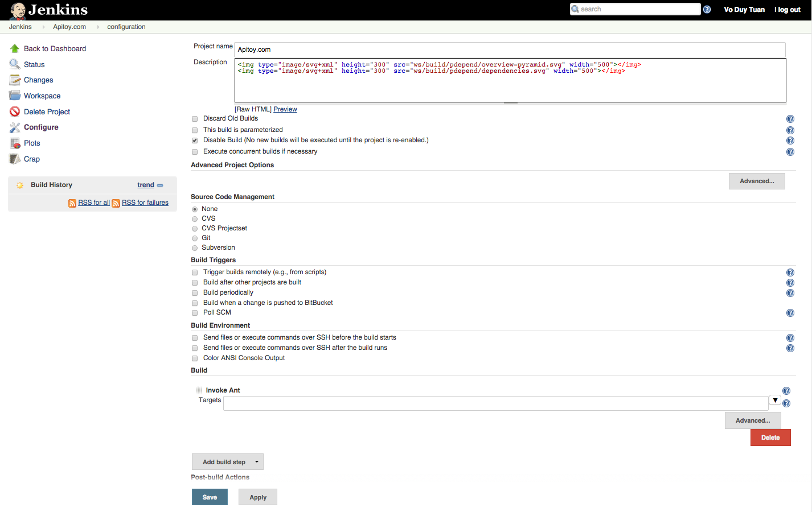This screenshot has width=812, height=512.
Task: Select the Subversion radio button
Action: [x=195, y=248]
